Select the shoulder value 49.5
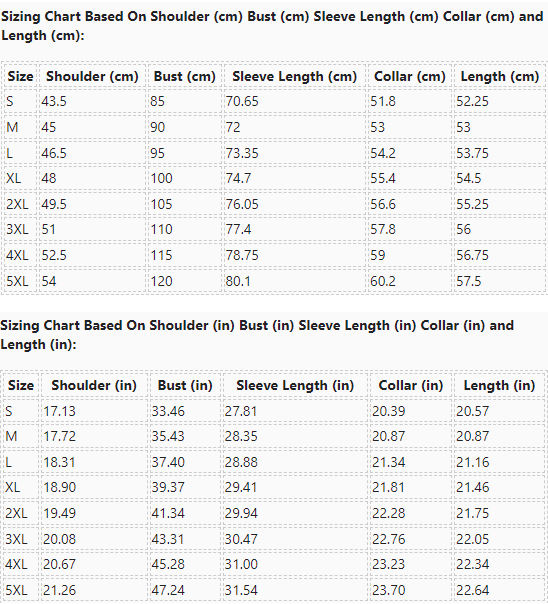548x604 pixels. pyautogui.click(x=54, y=204)
